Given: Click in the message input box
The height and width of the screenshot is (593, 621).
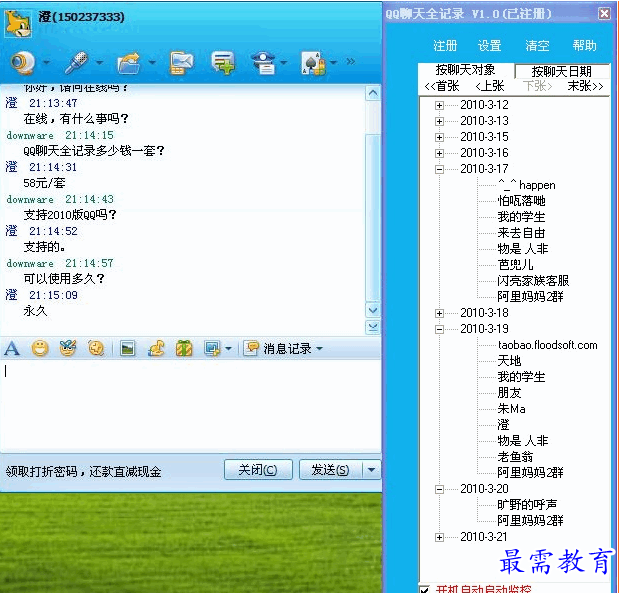Looking at the screenshot, I should [x=190, y=406].
